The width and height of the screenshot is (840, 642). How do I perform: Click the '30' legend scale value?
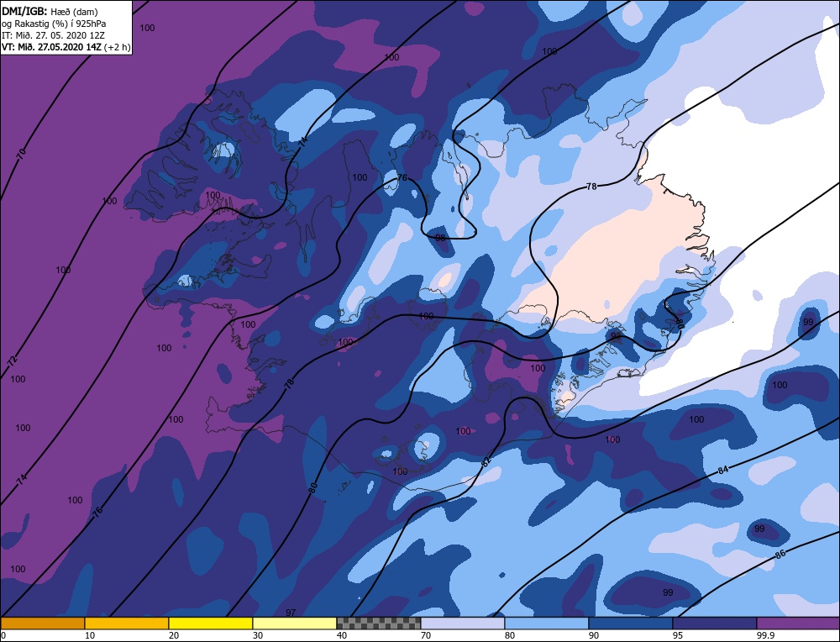pos(258,635)
